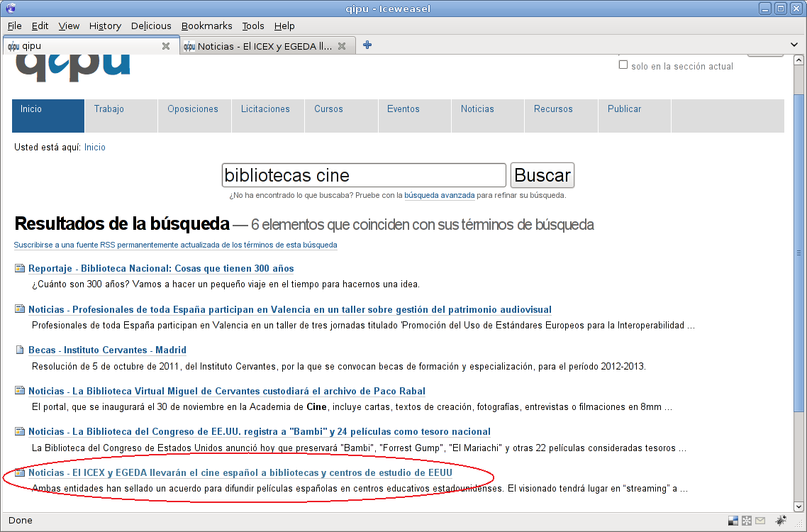Open the Licitaciones section
Viewport: 807px width, 532px height.
268,116
